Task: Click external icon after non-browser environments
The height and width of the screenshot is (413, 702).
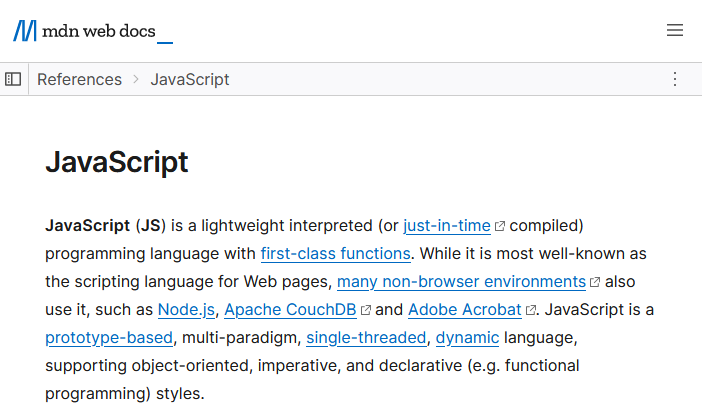Action: click(595, 282)
